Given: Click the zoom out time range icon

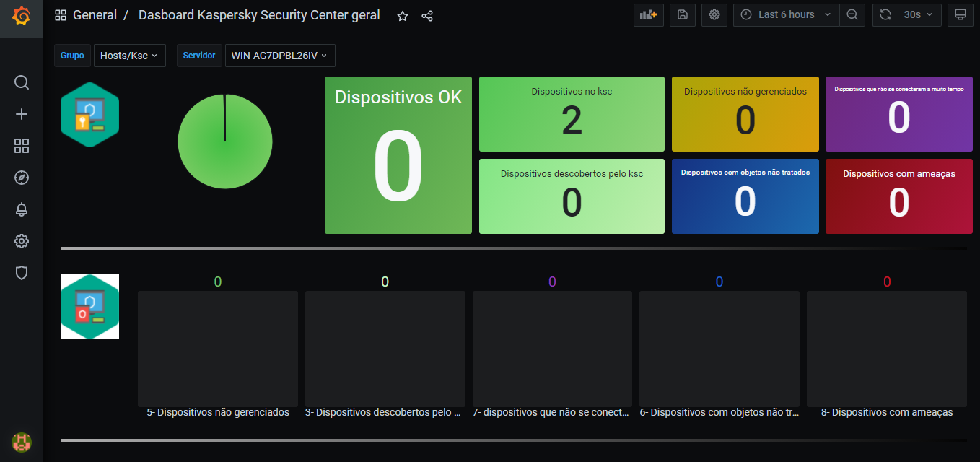Looking at the screenshot, I should [x=852, y=14].
